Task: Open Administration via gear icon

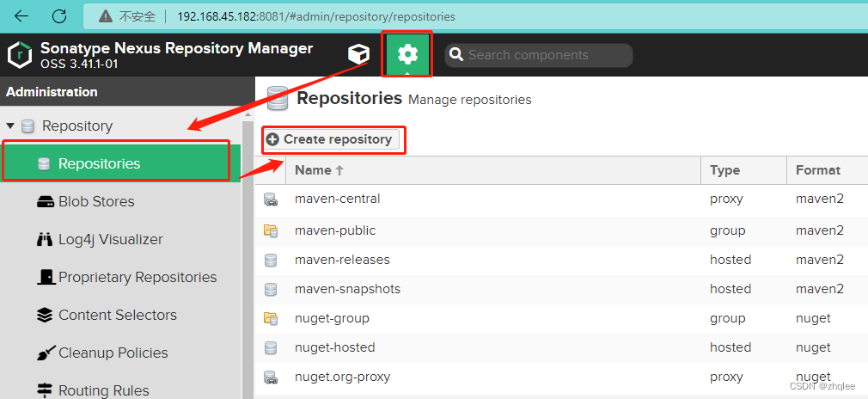Action: click(408, 54)
